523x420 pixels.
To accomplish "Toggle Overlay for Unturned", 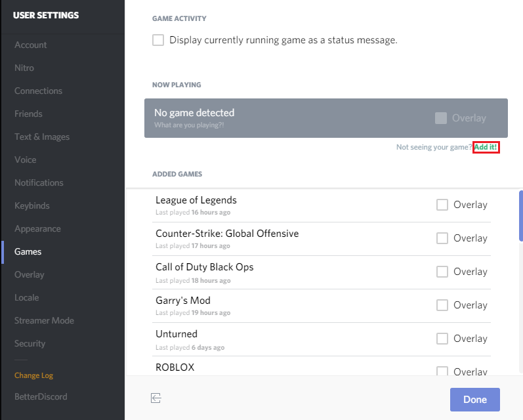I will pos(442,339).
